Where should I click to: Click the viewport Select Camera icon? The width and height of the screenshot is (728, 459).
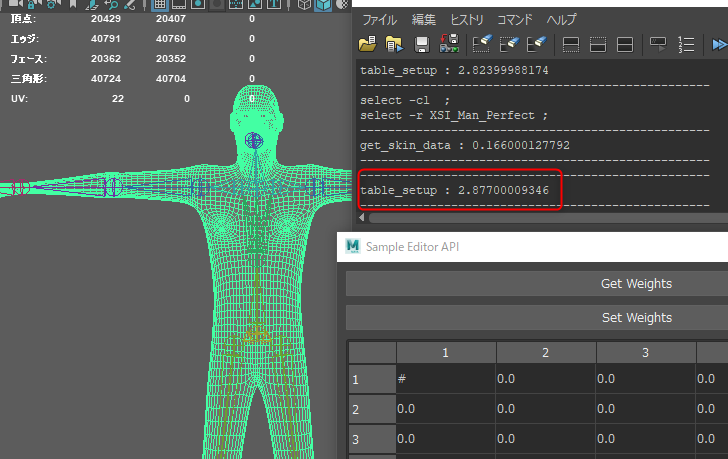click(x=16, y=4)
